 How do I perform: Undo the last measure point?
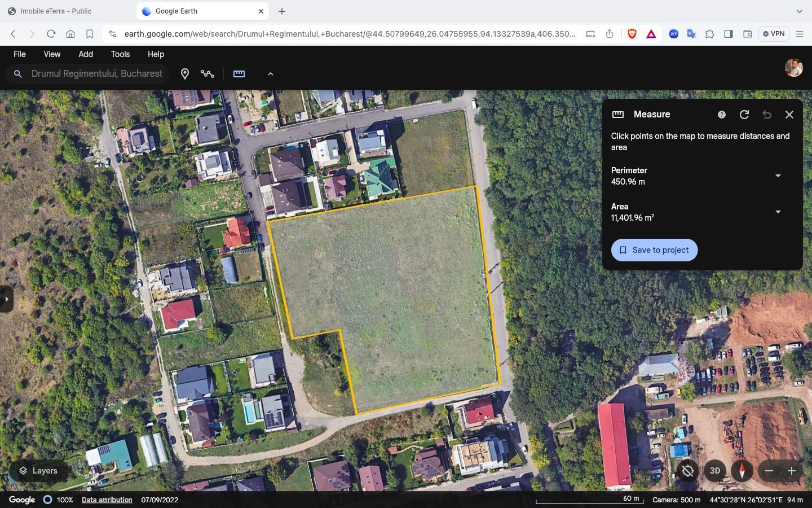point(766,115)
